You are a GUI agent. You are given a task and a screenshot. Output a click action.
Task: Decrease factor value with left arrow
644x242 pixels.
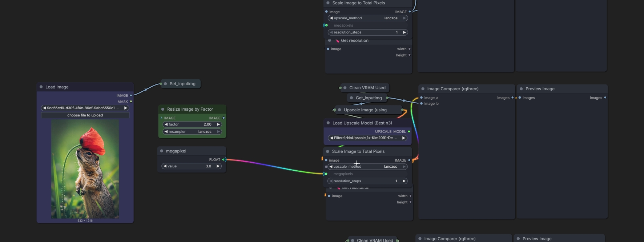(166, 124)
